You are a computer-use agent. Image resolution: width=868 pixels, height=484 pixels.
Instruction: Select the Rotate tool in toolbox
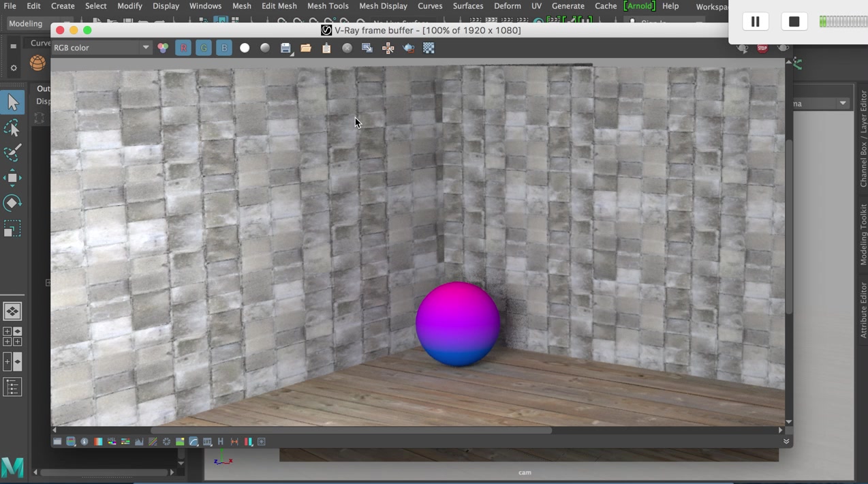pos(12,203)
